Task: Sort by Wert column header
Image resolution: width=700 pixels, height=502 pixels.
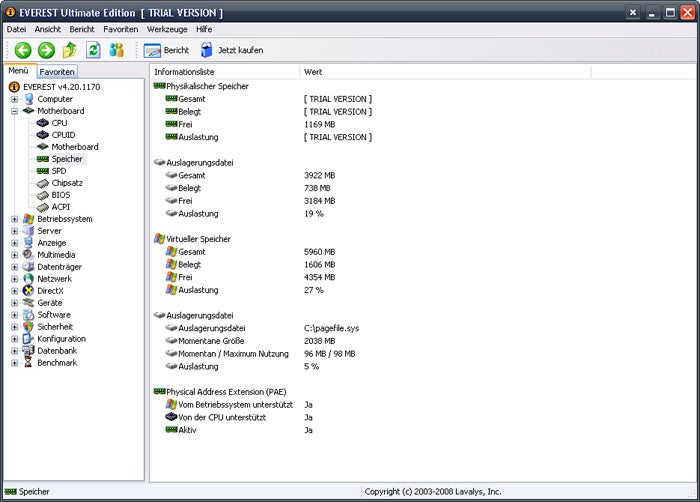Action: pos(445,71)
